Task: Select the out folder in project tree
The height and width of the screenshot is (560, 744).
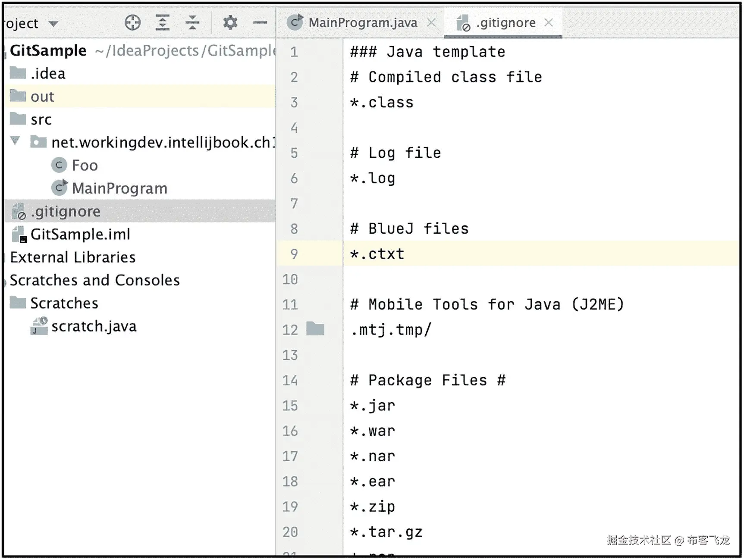Action: (42, 97)
